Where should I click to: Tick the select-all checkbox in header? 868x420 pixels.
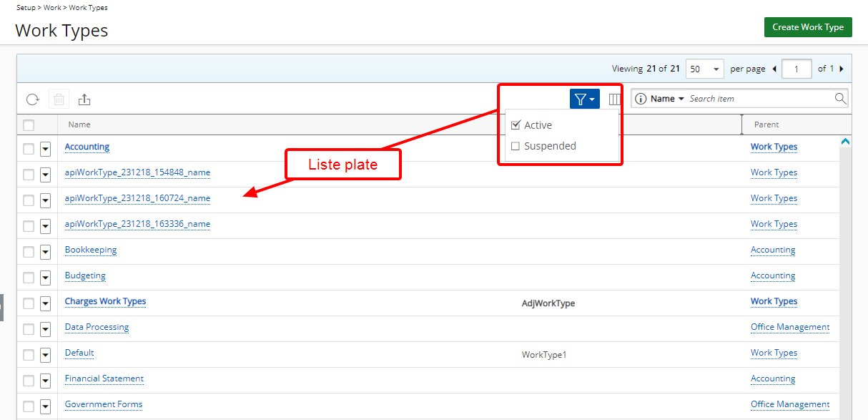pyautogui.click(x=29, y=125)
